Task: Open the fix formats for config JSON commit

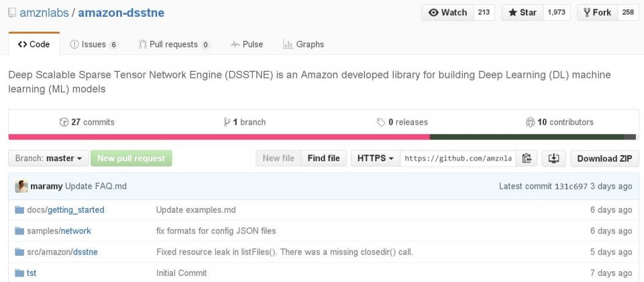Action: 216,231
